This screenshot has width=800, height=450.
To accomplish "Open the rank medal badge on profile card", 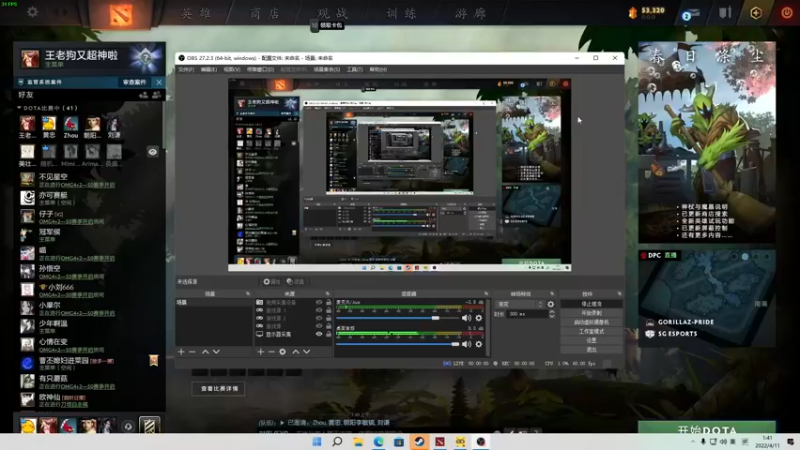I will click(145, 58).
